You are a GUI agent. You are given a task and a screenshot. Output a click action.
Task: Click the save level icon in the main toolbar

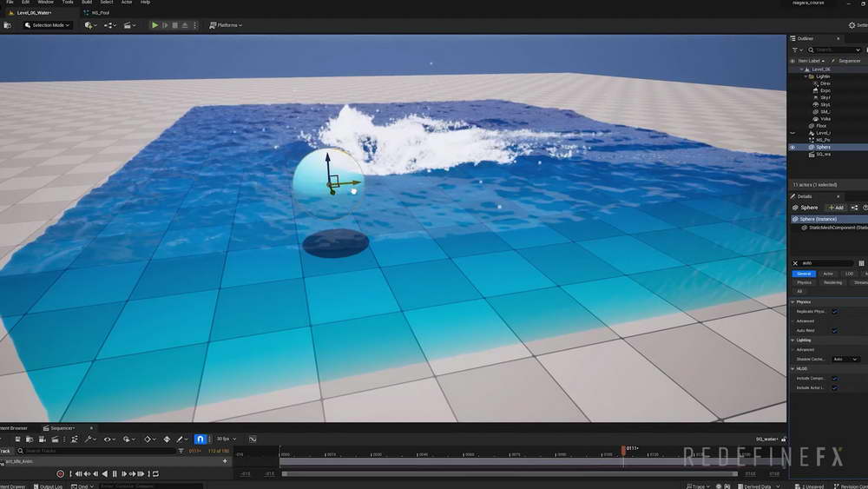[7, 25]
